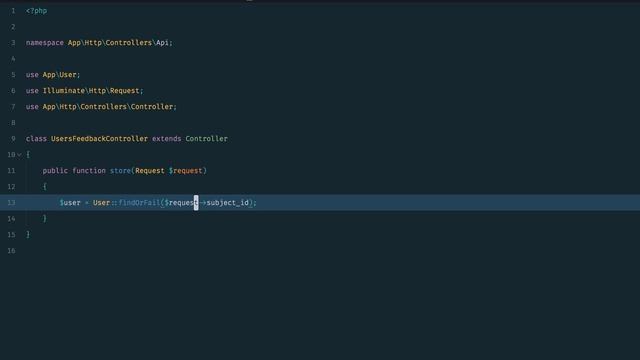Click the 'use' keyword on line 7
The height and width of the screenshot is (360, 640).
pos(32,107)
